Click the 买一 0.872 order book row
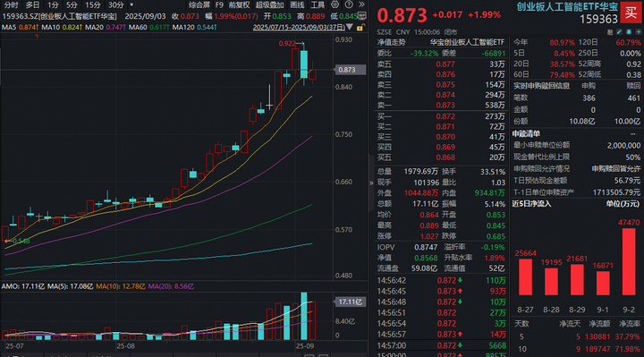 441,116
